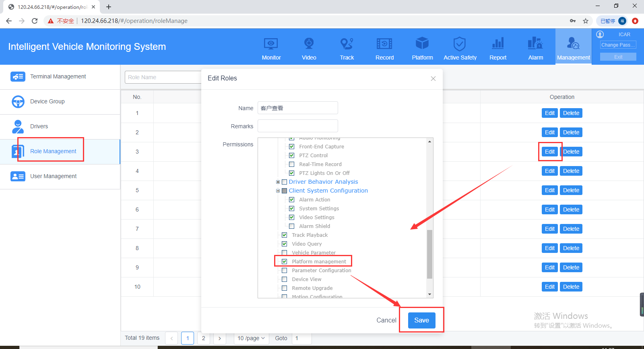Open the 10 /page size dropdown
This screenshot has width=644, height=349.
click(251, 338)
